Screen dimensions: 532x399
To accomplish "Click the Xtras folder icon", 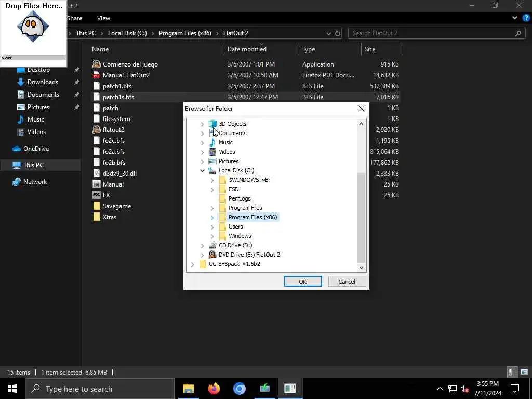I will point(97,217).
